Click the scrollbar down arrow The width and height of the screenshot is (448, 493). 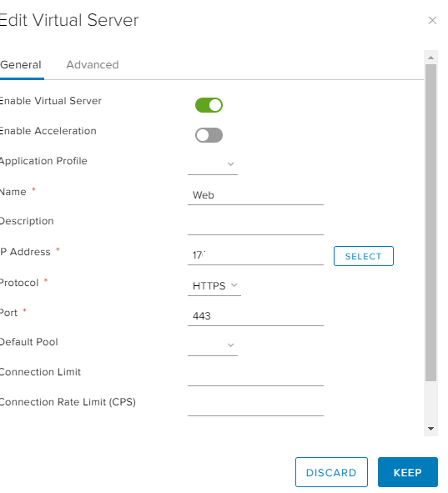tap(430, 429)
